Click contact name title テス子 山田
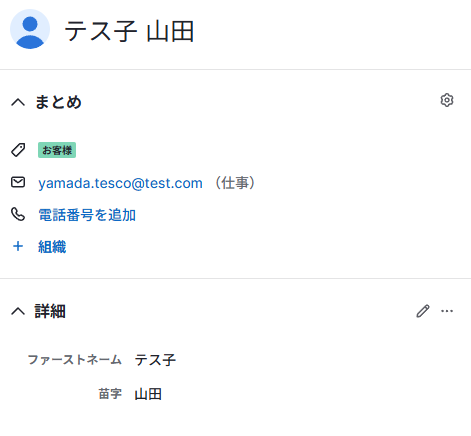The height and width of the screenshot is (436, 471). pyautogui.click(x=129, y=31)
